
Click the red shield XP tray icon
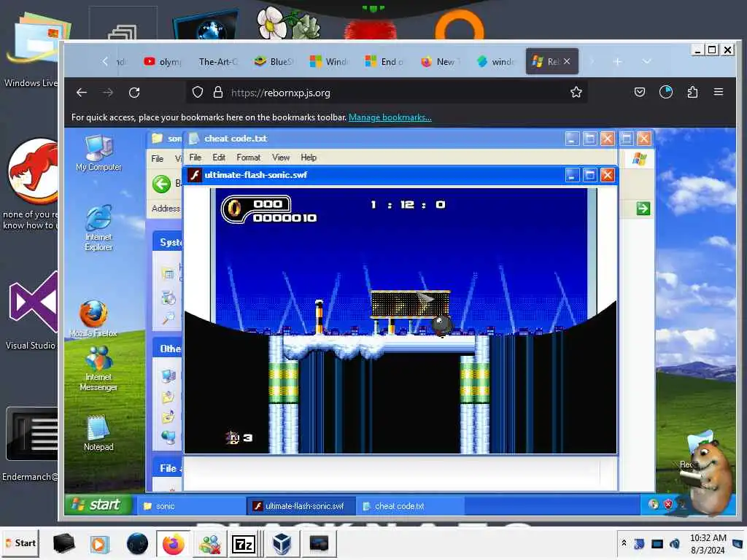click(x=668, y=504)
